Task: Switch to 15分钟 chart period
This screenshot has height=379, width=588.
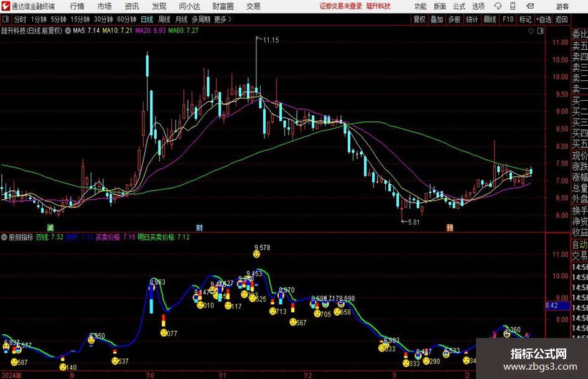Action: [80, 19]
